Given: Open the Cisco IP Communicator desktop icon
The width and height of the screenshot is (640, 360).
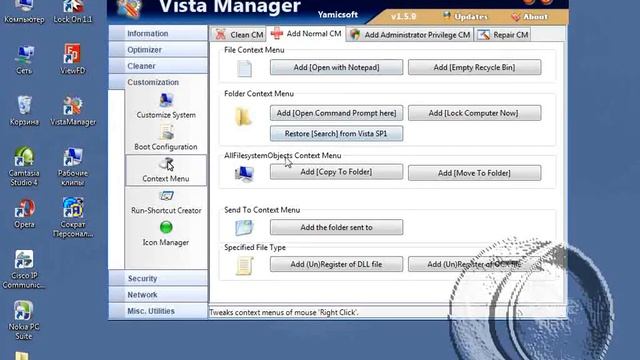Looking at the screenshot, I should click(24, 269).
